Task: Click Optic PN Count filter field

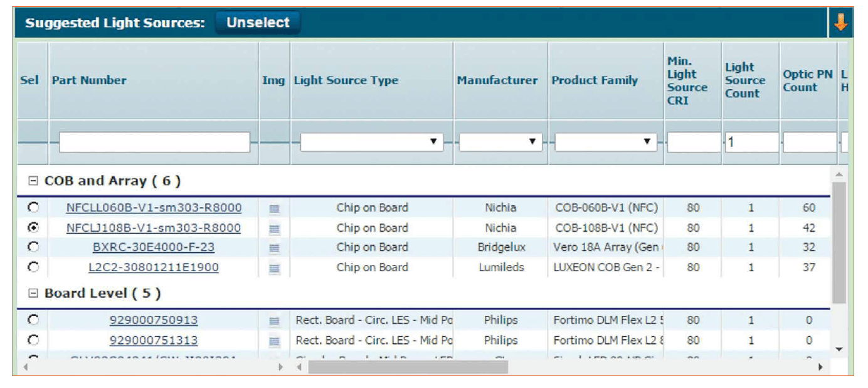Action: pos(809,142)
